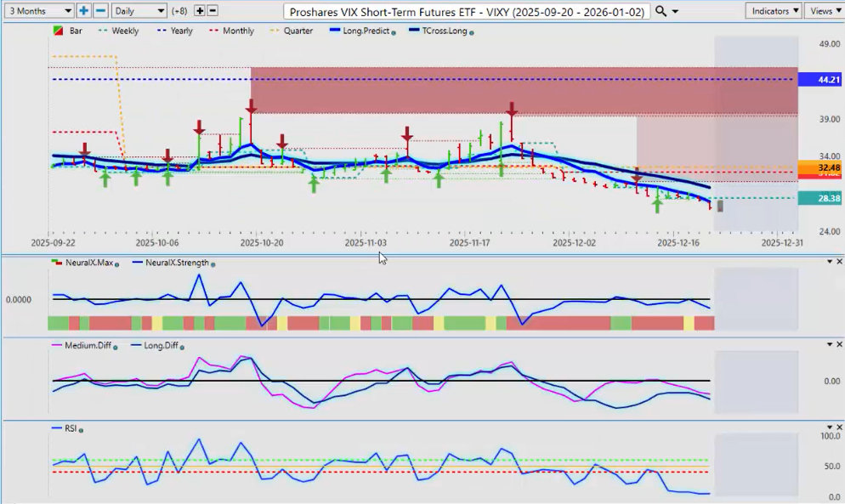Click the blue minus zoom-out button
This screenshot has width=845, height=504.
click(100, 11)
